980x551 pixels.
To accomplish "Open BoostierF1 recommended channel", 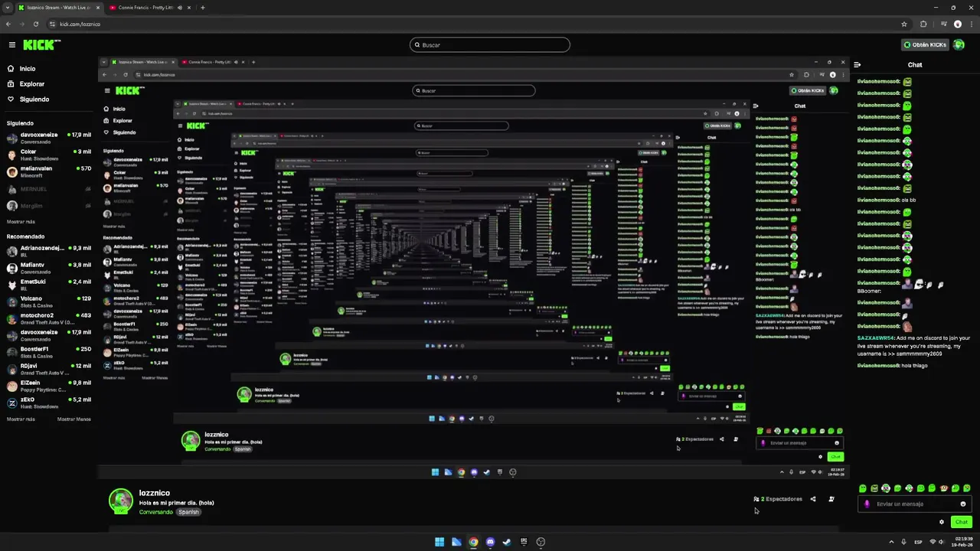I will (x=49, y=352).
